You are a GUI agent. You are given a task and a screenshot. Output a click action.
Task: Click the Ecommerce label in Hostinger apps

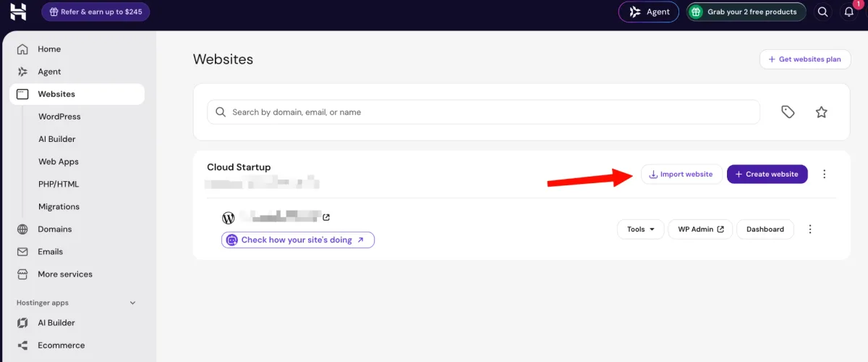click(61, 345)
